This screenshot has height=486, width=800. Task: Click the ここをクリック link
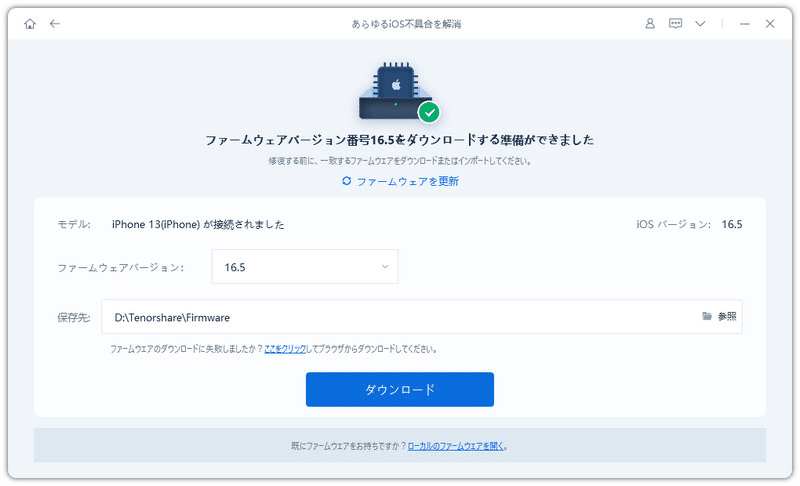pyautogui.click(x=285, y=349)
